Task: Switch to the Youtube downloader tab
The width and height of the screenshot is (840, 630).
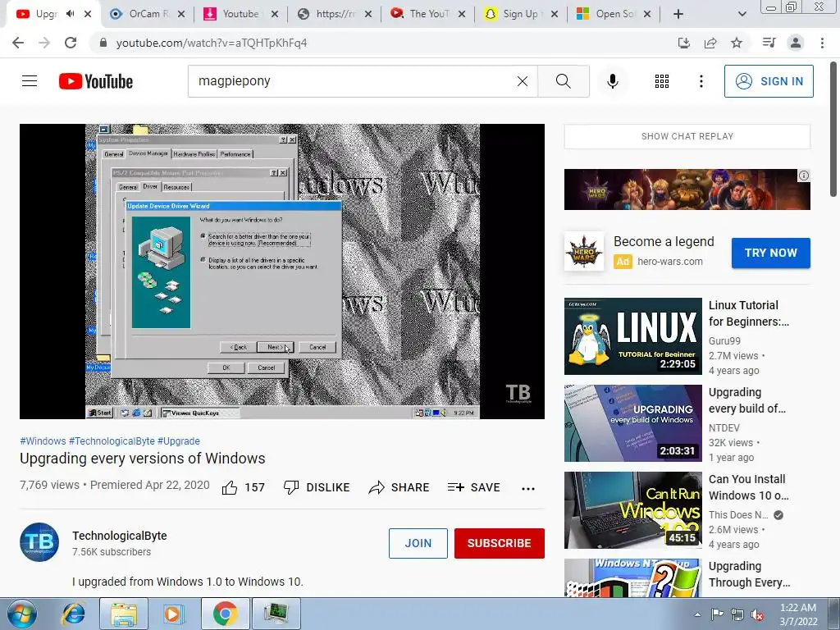Action: 240,14
